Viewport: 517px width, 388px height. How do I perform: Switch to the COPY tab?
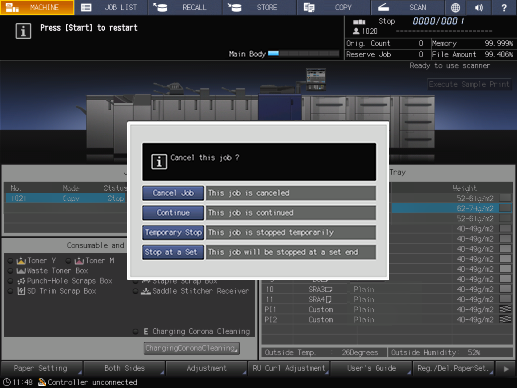pos(333,7)
